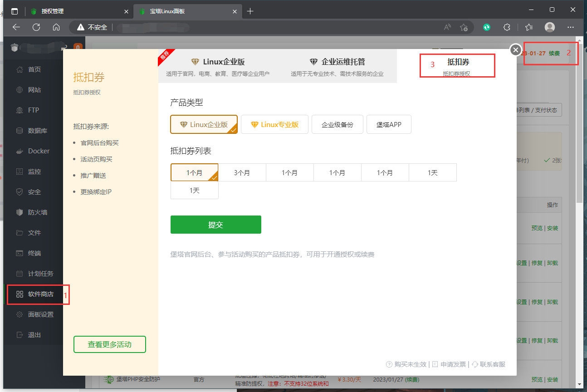The width and height of the screenshot is (587, 392).
Task: Click the firewall icon beside 防火墙
Action: (20, 212)
